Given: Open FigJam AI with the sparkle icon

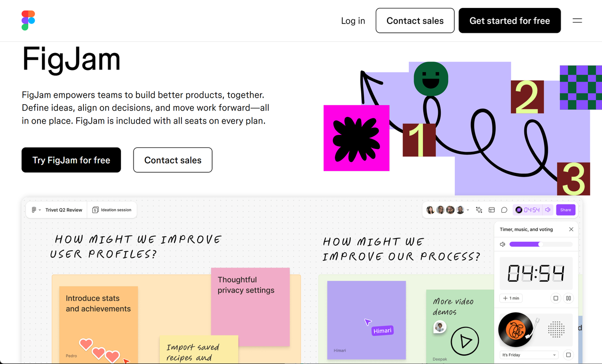Looking at the screenshot, I should (x=479, y=210).
